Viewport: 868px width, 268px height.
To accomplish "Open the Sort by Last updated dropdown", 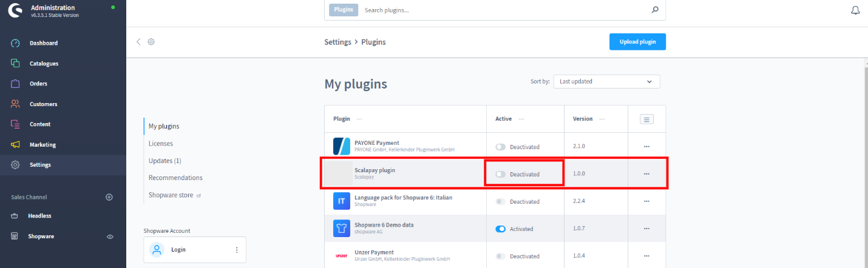I will 606,81.
